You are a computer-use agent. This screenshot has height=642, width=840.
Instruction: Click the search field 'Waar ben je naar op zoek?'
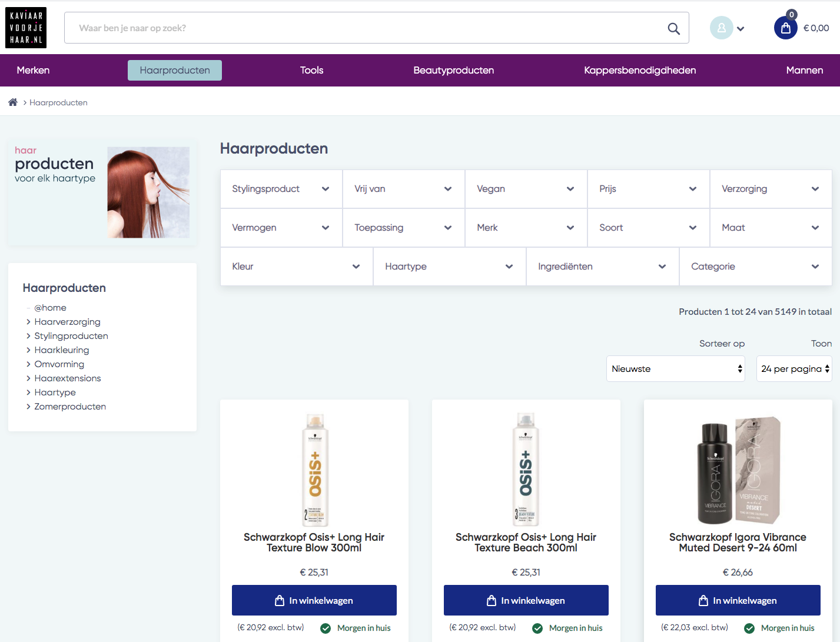coord(376,28)
